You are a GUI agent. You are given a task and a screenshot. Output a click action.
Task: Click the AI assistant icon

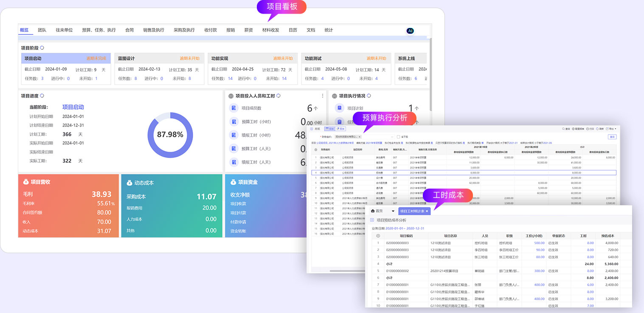410,31
